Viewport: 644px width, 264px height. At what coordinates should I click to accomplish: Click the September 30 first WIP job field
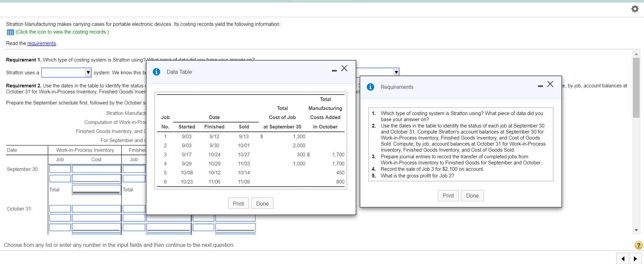click(x=60, y=169)
